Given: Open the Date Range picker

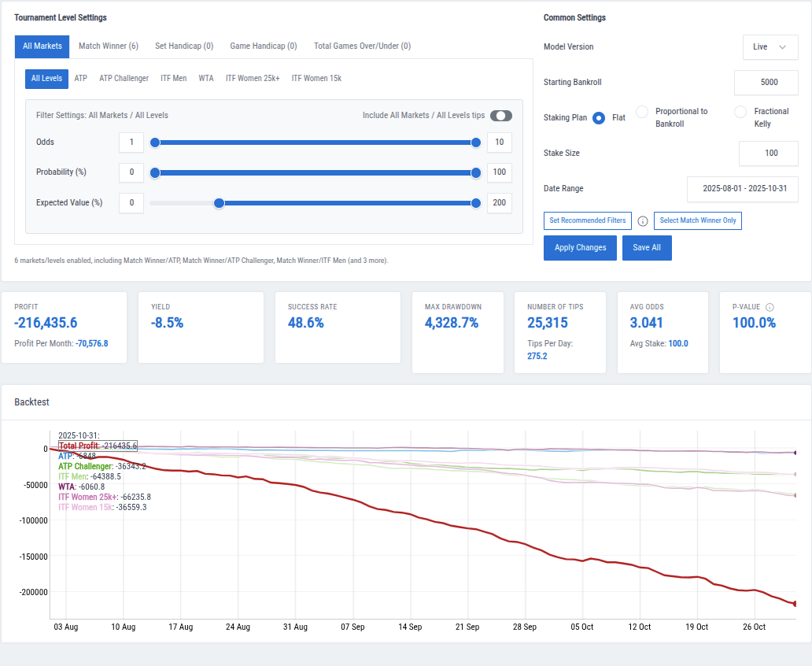Looking at the screenshot, I should pyautogui.click(x=741, y=189).
